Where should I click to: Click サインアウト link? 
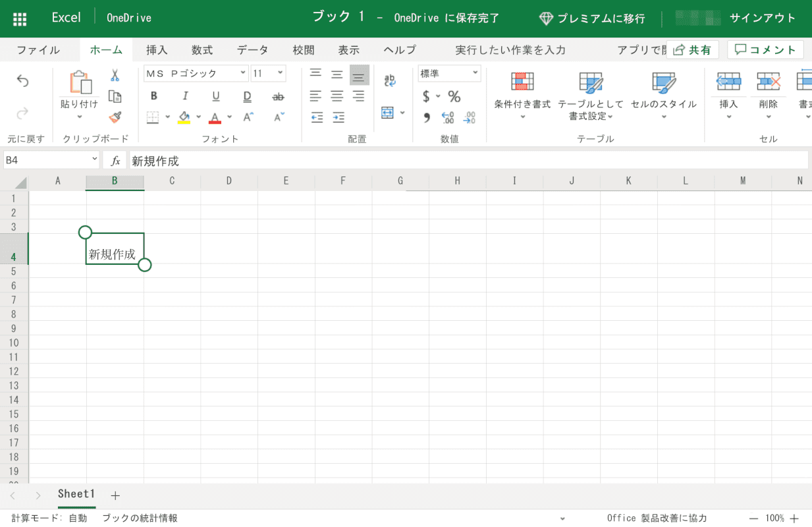(763, 18)
